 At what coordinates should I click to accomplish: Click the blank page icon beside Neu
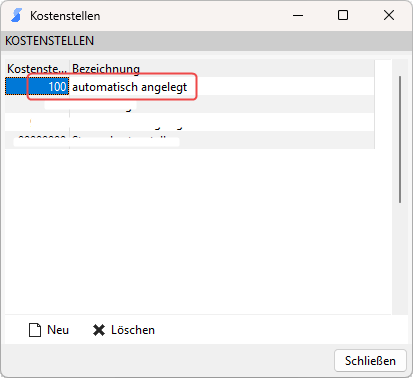[35, 330]
